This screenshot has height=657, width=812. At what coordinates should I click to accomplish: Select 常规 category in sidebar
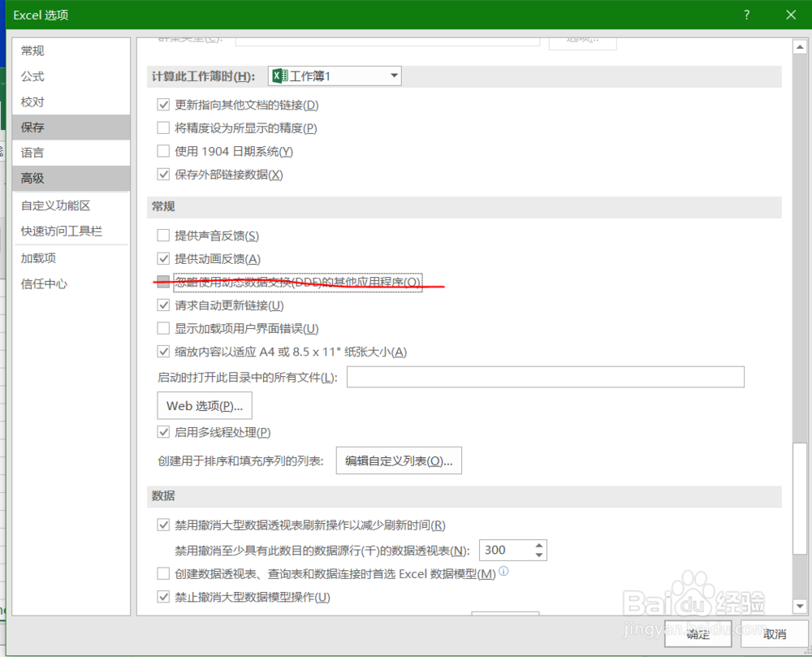coord(71,50)
